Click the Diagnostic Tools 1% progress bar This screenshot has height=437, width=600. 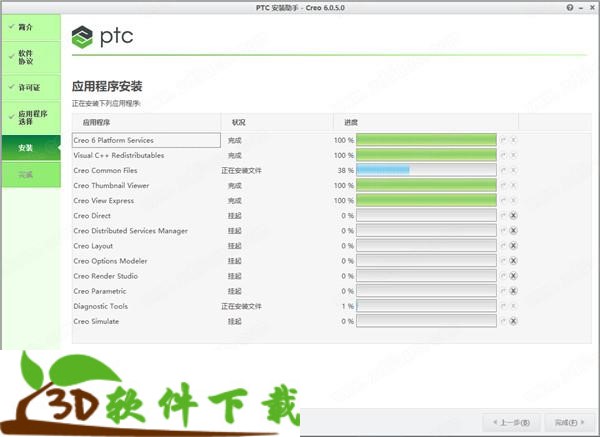click(426, 306)
